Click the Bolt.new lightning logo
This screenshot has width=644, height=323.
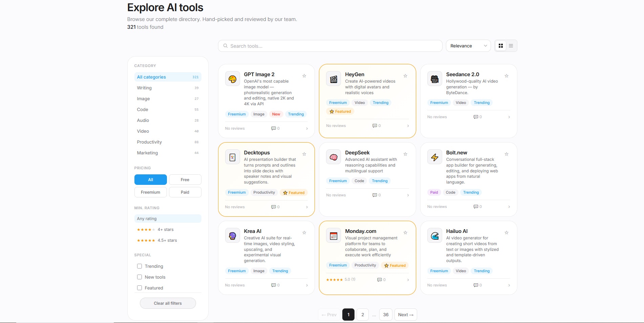[435, 157]
